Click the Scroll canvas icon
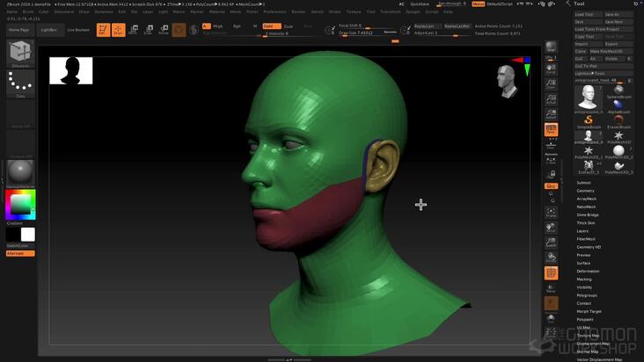 click(x=551, y=69)
